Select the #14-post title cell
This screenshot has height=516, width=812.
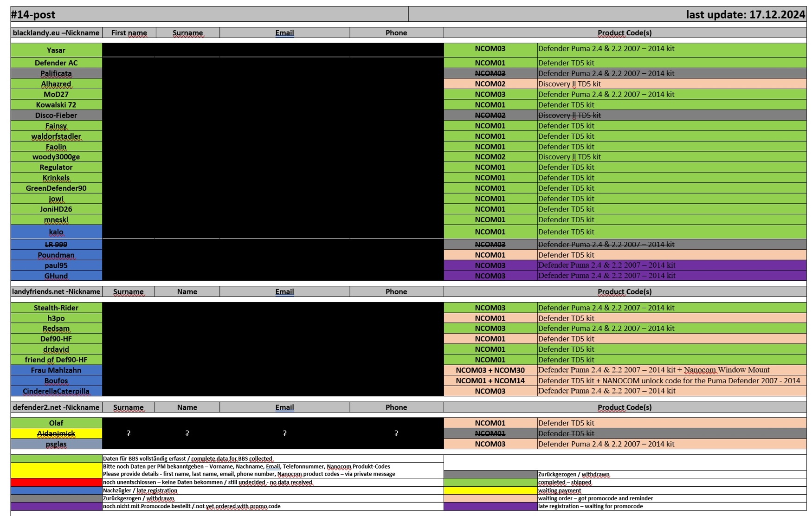tap(209, 14)
